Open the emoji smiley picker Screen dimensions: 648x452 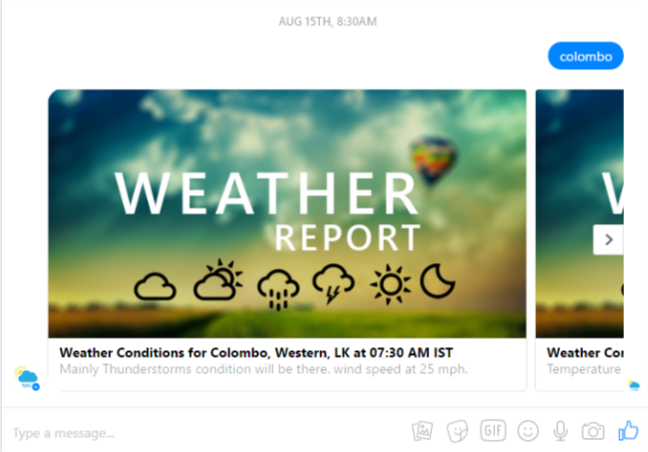pyautogui.click(x=528, y=431)
